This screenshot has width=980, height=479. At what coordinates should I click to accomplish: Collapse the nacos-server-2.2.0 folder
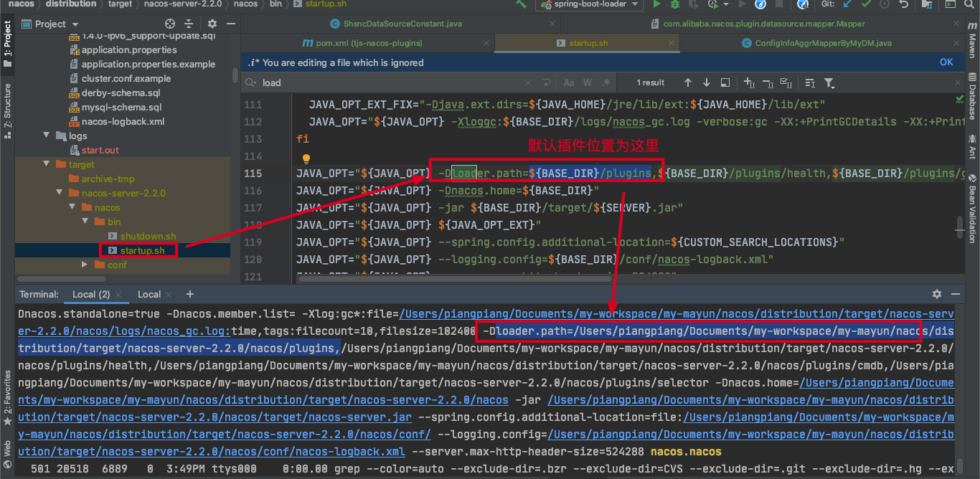click(60, 193)
